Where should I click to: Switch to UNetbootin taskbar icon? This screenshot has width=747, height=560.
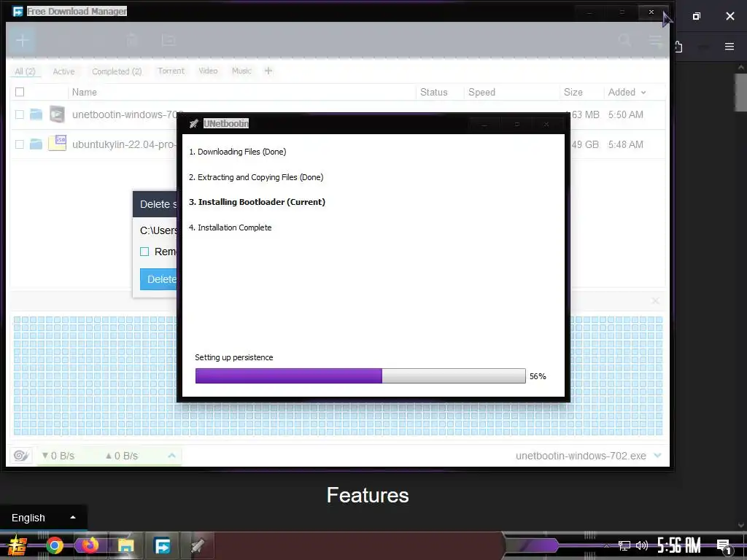click(x=198, y=545)
